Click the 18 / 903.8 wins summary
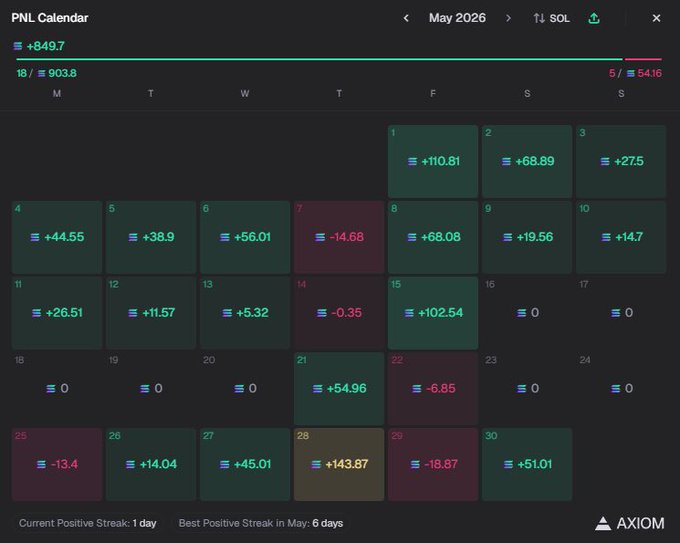 coord(46,73)
